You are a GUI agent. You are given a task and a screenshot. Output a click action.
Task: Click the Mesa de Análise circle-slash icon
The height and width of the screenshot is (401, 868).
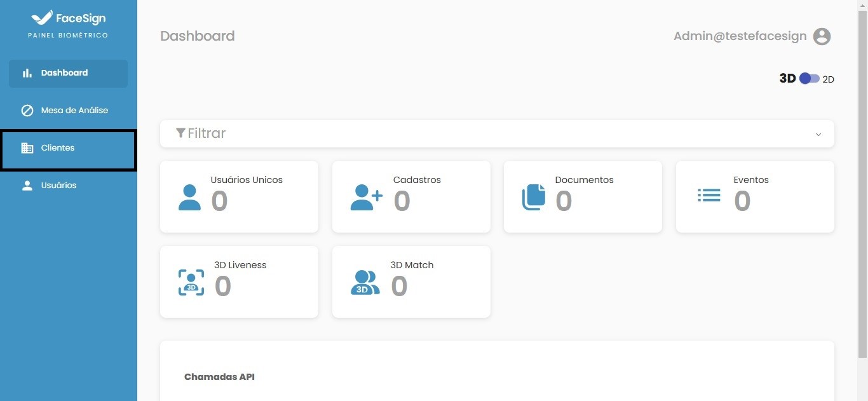pyautogui.click(x=27, y=111)
